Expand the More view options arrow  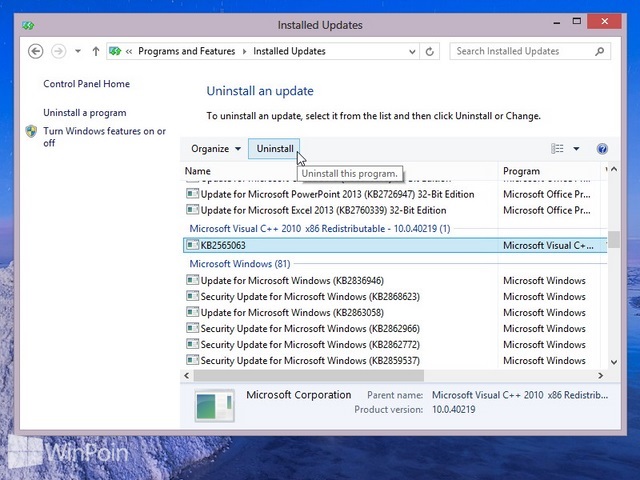coord(576,149)
